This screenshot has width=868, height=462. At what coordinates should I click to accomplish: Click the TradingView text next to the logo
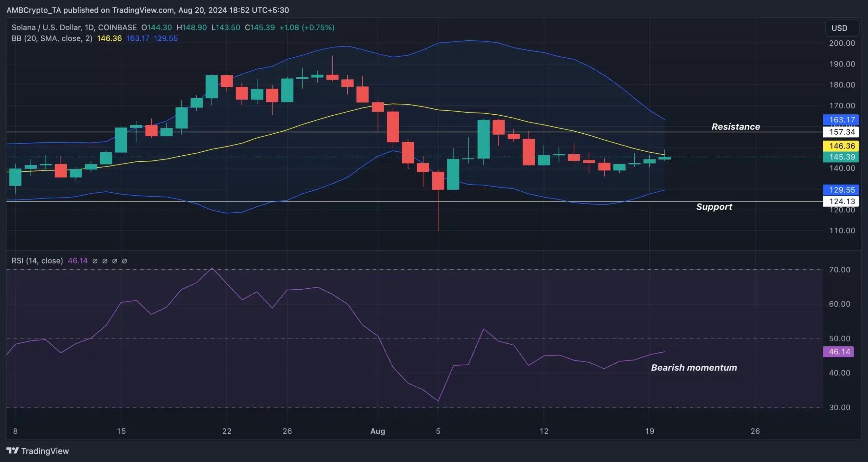point(45,451)
